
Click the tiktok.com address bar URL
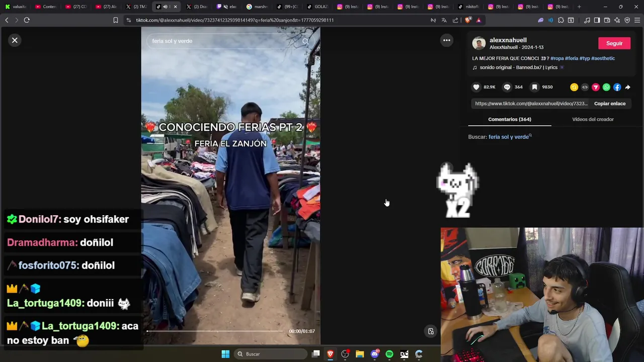click(x=235, y=20)
